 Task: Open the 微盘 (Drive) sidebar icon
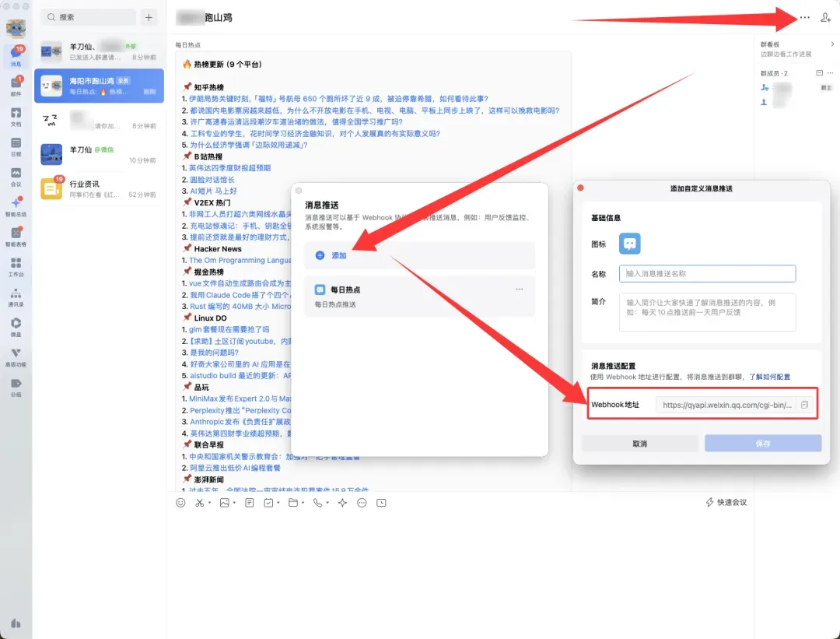[16, 326]
